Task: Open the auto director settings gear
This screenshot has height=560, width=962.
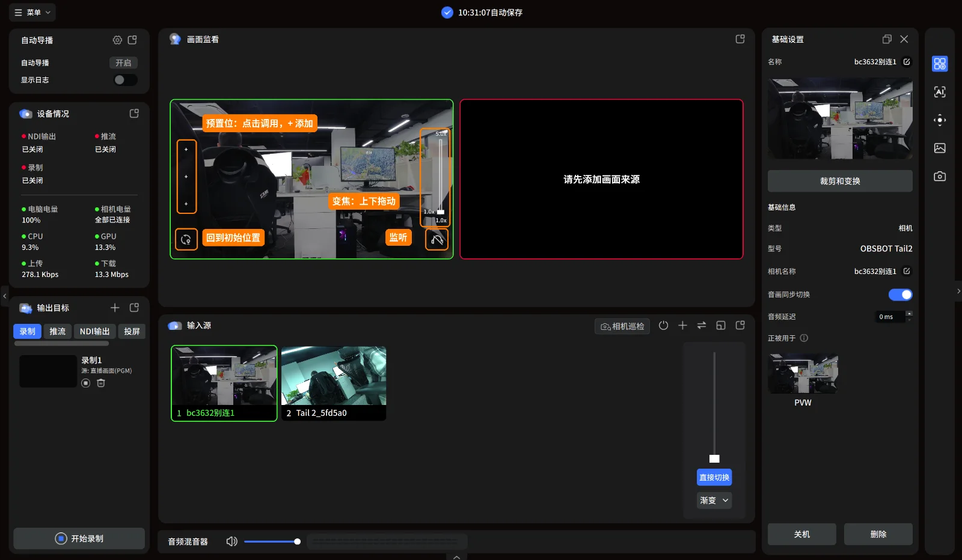Action: tap(117, 40)
